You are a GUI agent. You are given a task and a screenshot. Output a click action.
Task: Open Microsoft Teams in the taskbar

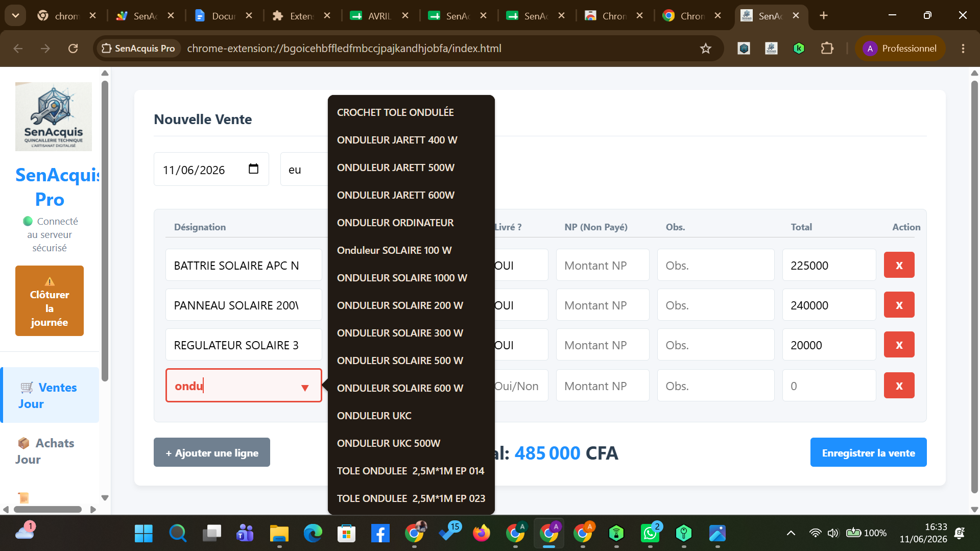(245, 533)
